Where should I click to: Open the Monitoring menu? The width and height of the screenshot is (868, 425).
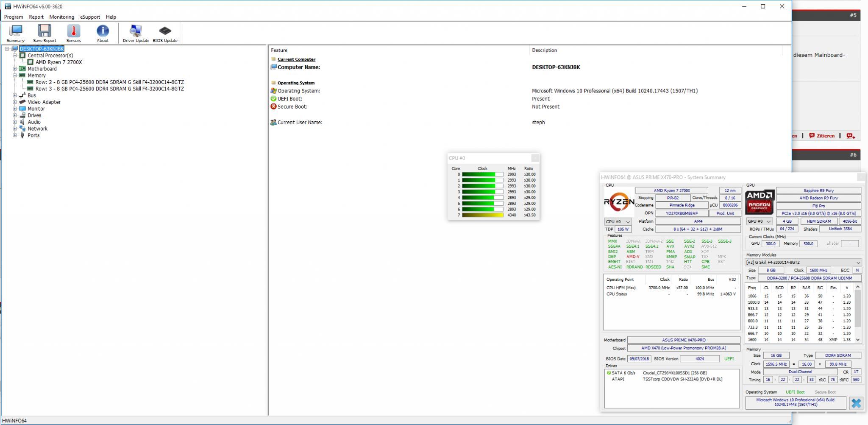[61, 17]
